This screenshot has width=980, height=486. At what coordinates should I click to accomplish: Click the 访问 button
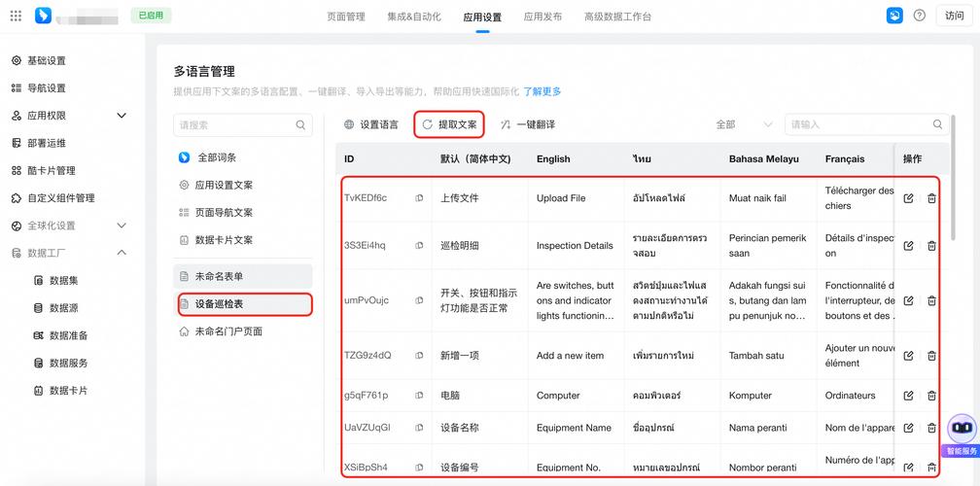click(955, 16)
